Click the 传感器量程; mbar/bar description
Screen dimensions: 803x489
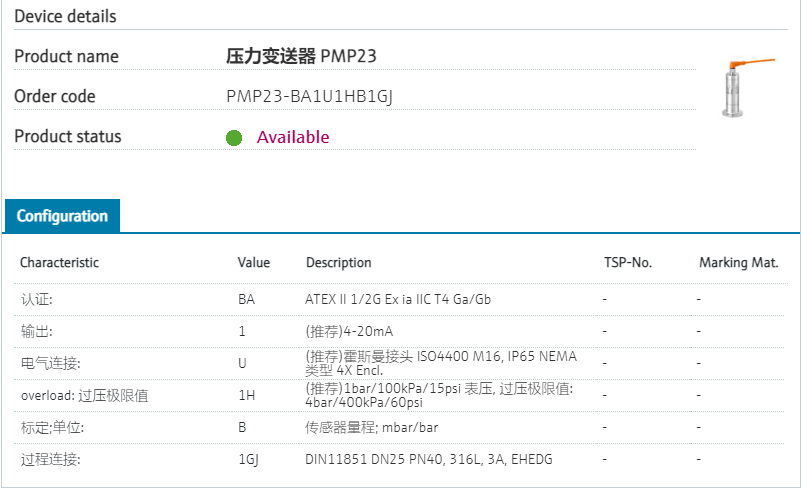click(x=371, y=427)
